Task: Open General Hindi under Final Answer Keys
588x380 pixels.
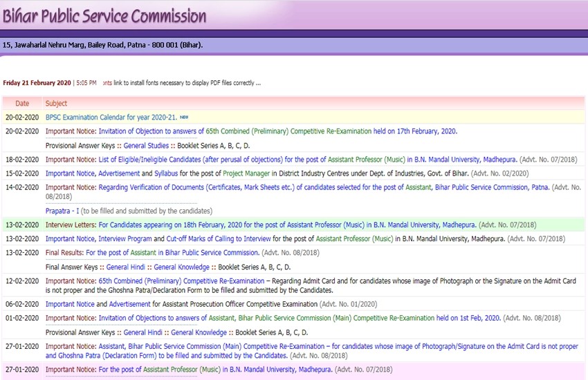Action: point(127,267)
